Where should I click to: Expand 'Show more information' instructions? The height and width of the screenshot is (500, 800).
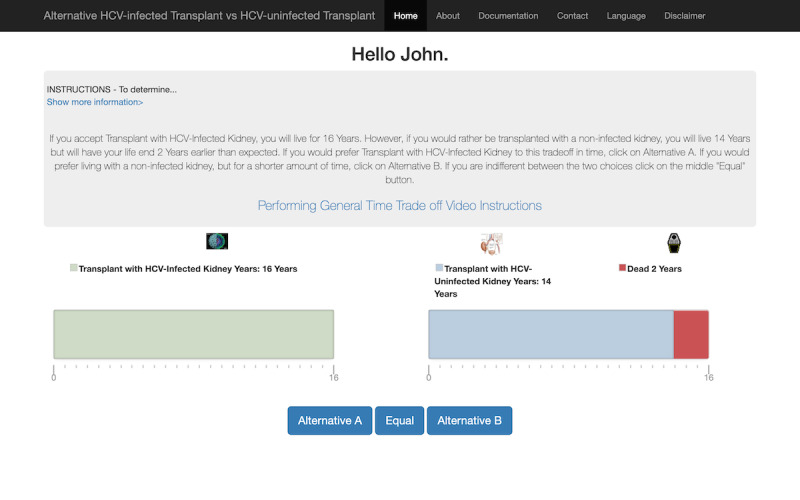[95, 102]
